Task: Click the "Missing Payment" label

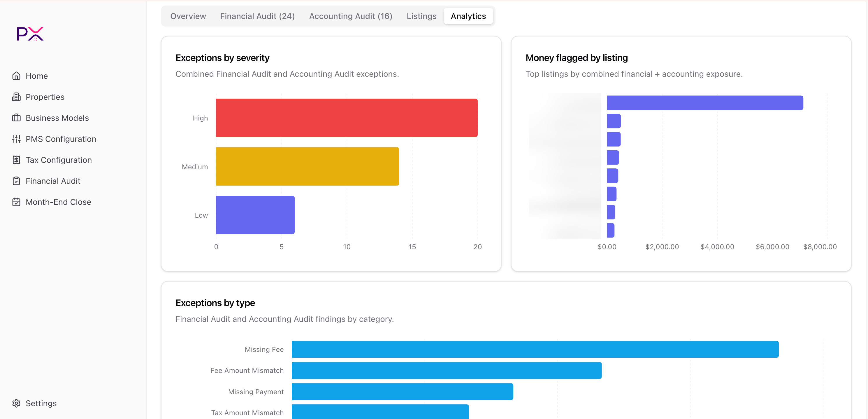Action: [x=256, y=392]
